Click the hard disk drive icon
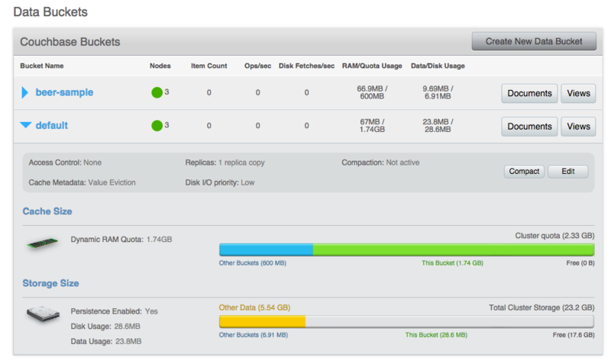The image size is (611, 364). point(43,314)
